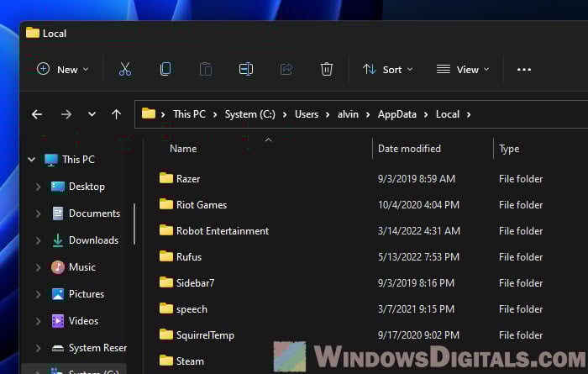
Task: Click the Music icon in sidebar
Action: [58, 267]
